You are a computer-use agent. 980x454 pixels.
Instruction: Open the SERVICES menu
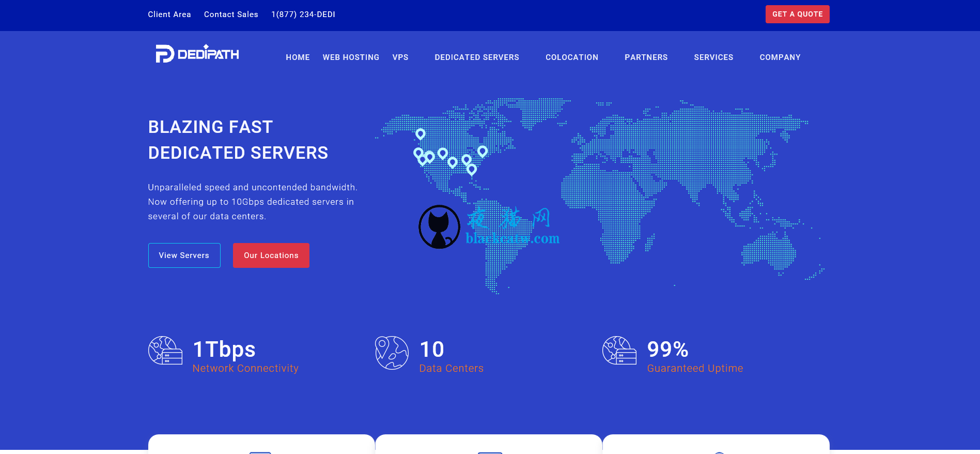point(713,57)
